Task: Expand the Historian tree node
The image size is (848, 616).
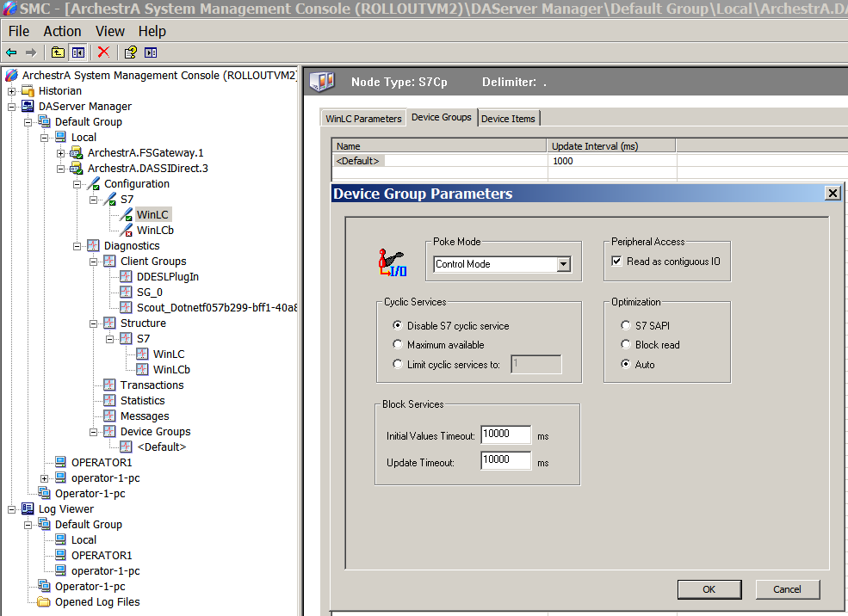Action: pos(12,91)
